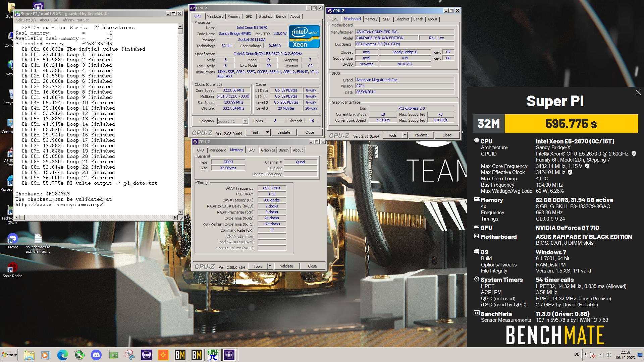Click the Intel Xeon logo in CPU-Z
Image resolution: width=644 pixels, height=362 pixels.
(304, 37)
